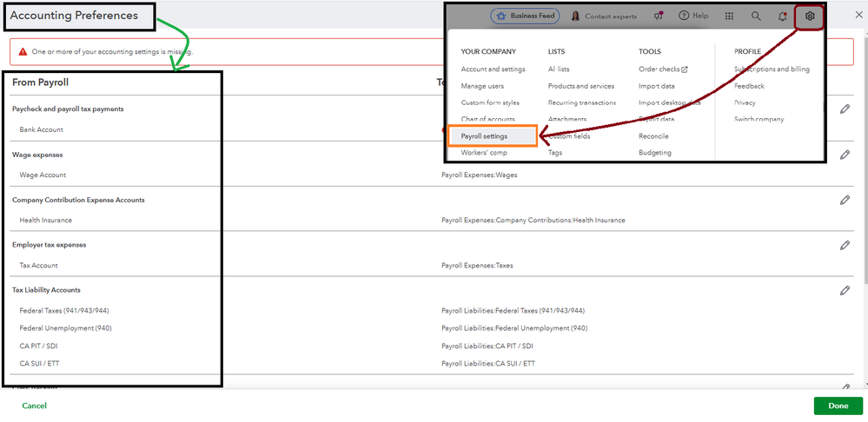Select the CA SUI / ETT label
Screen dimensions: 868x422
(39, 364)
